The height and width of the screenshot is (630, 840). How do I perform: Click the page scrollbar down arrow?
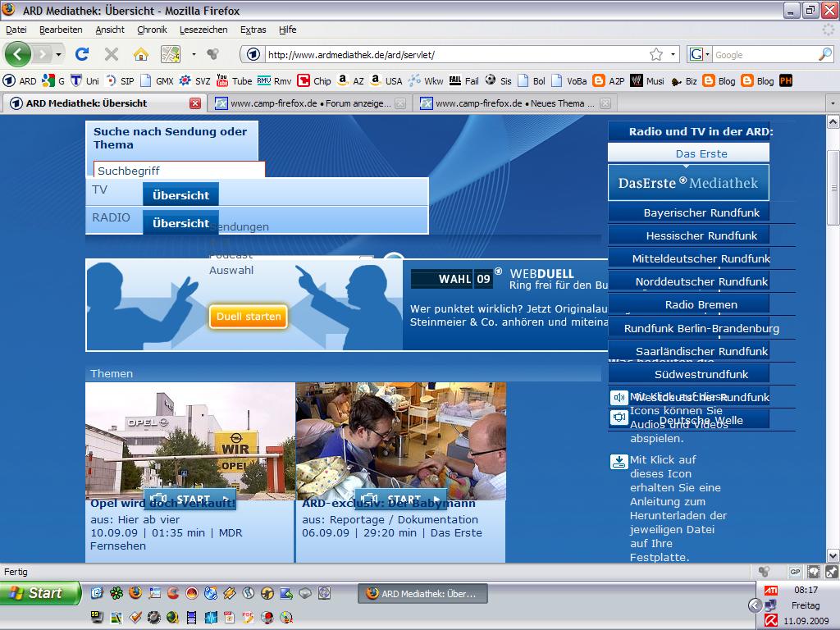click(833, 555)
